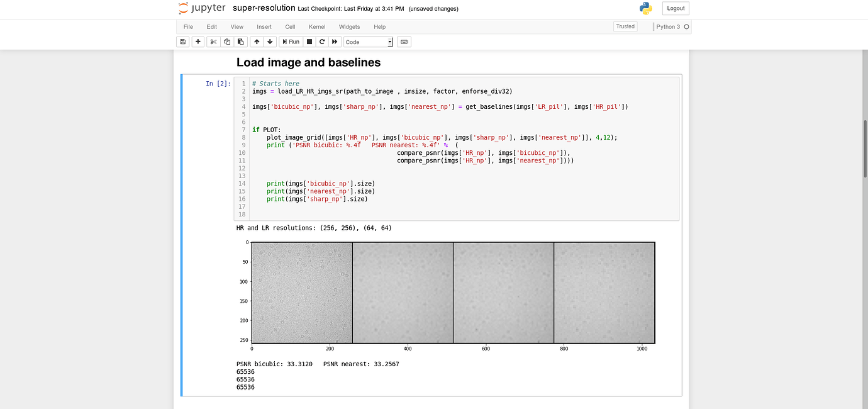Move the selected cell up
The height and width of the screenshot is (409, 868).
[x=257, y=42]
